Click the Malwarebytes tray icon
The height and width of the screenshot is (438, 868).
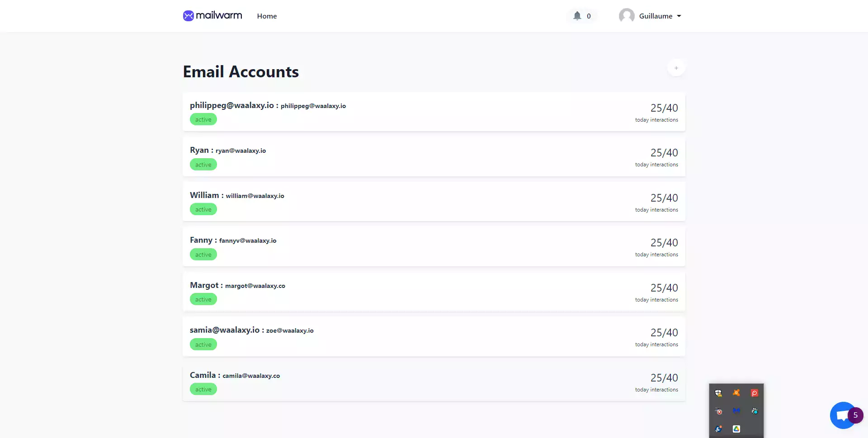(x=736, y=411)
